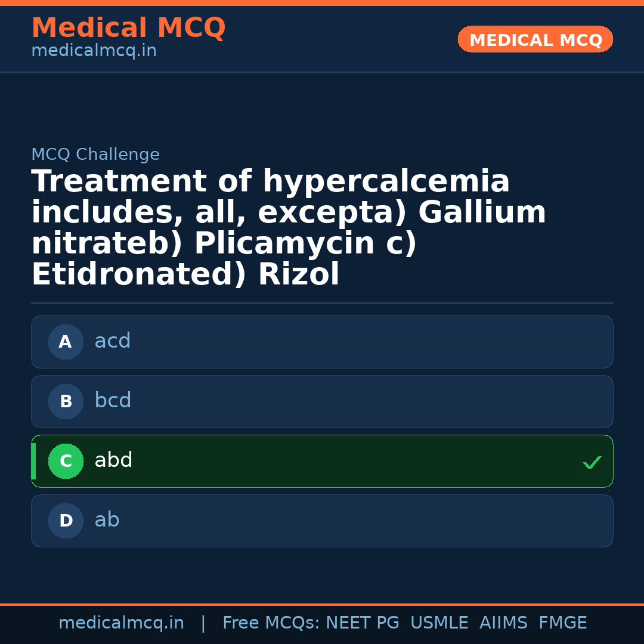Open medicalmcq.in link in the footer

click(121, 623)
